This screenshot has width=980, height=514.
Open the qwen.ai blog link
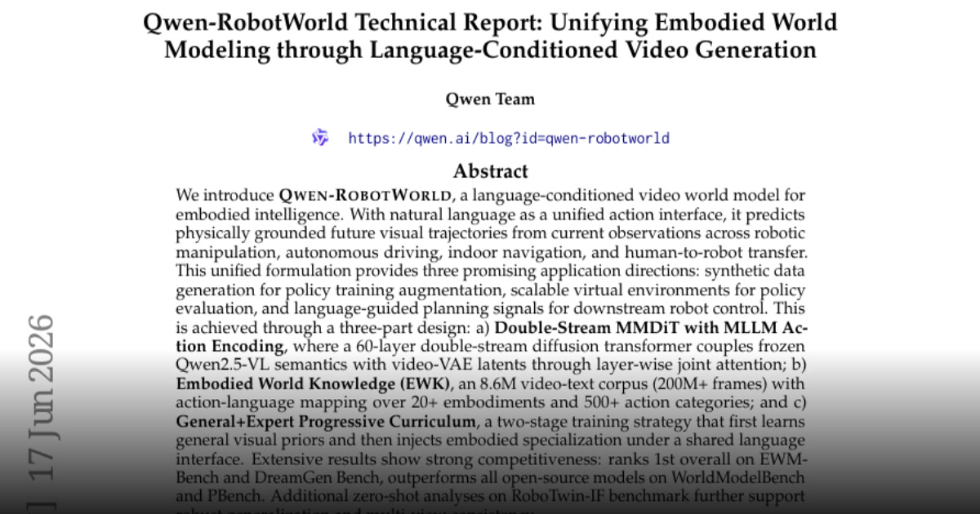(x=509, y=138)
